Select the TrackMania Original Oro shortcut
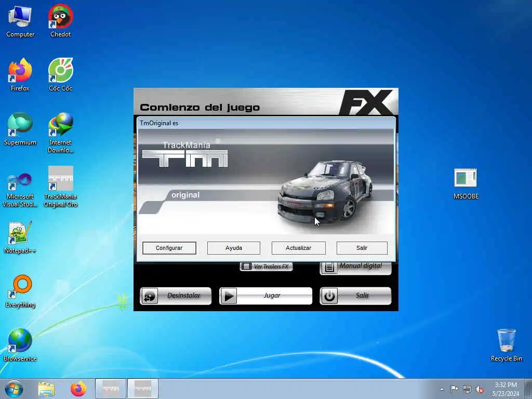 pos(60,187)
